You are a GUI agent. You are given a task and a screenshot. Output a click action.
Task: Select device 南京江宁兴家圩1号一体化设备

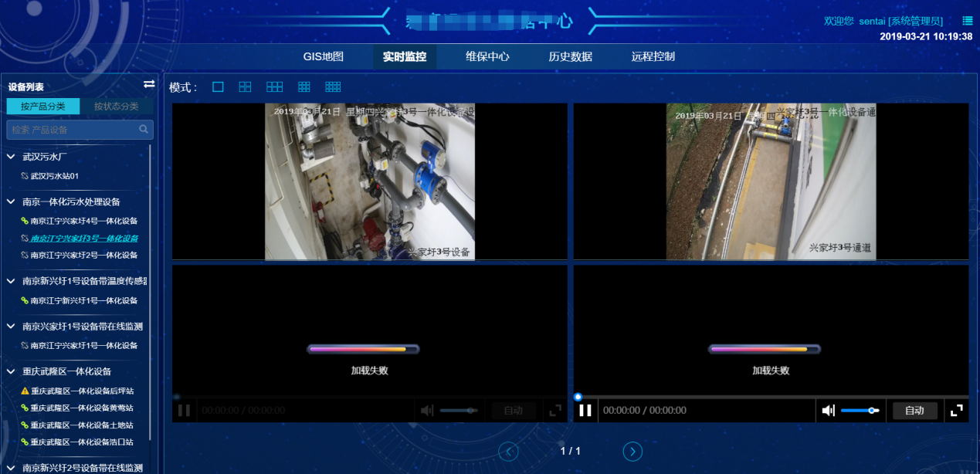[84, 345]
